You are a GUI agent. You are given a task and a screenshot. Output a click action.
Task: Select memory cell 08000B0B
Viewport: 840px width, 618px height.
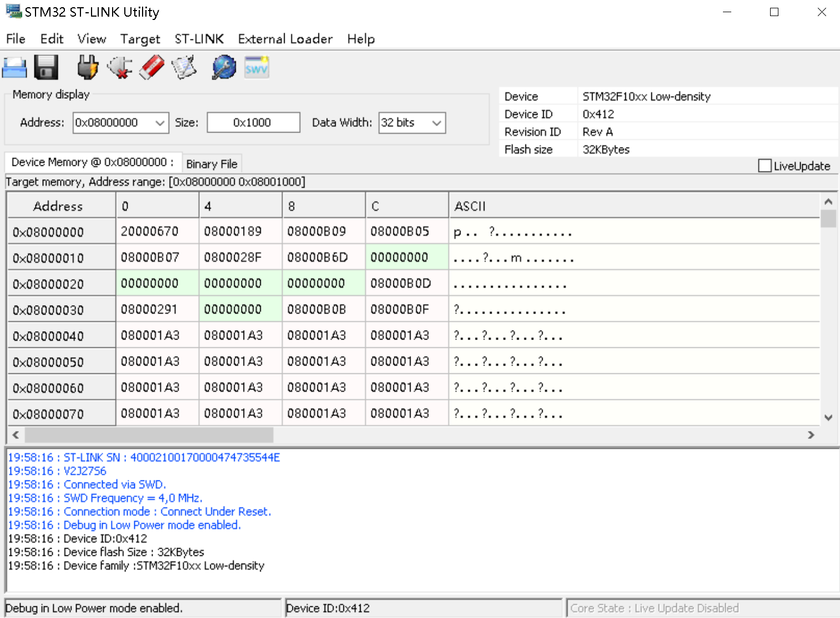tap(324, 310)
